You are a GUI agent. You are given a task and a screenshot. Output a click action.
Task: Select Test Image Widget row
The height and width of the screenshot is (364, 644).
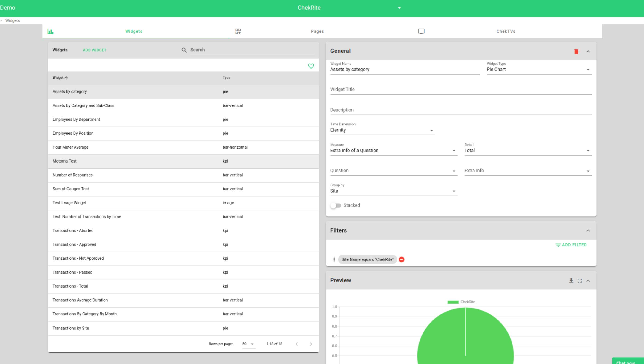(183, 203)
